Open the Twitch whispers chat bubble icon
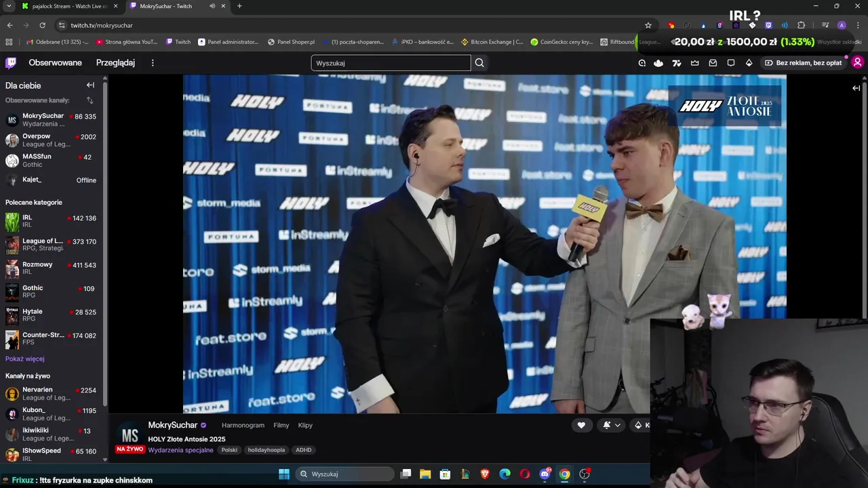 (x=731, y=63)
